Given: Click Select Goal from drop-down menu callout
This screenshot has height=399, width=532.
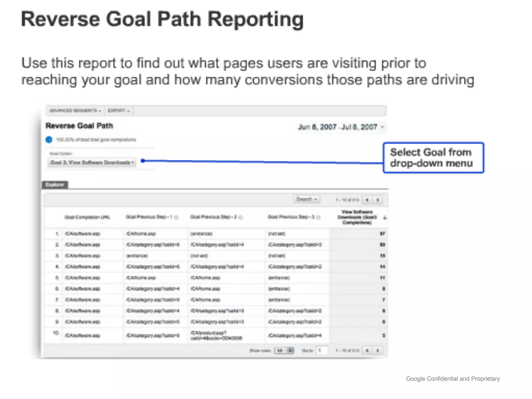Looking at the screenshot, I should click(433, 158).
